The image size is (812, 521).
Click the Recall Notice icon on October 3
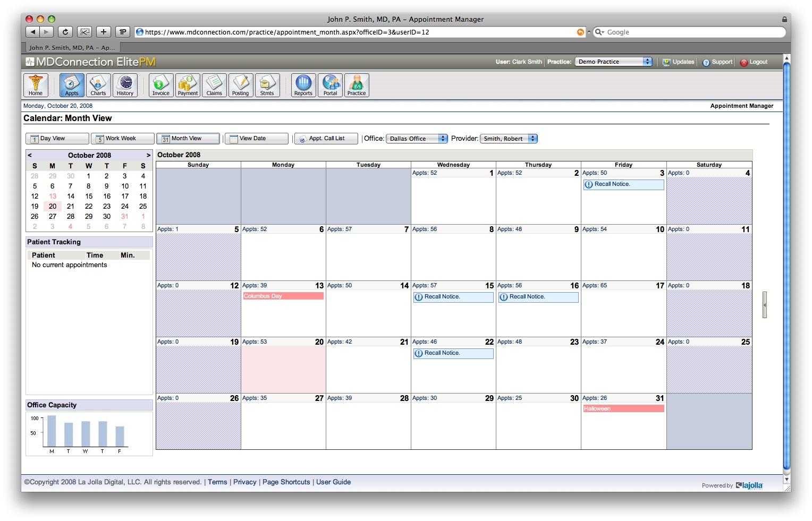(x=589, y=184)
